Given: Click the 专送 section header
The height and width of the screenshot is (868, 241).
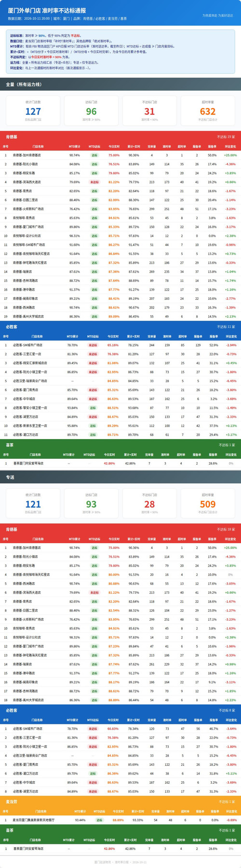Looking at the screenshot, I should coord(120,477).
